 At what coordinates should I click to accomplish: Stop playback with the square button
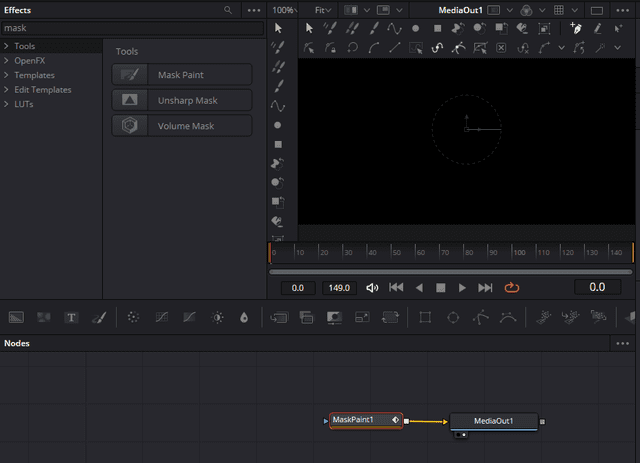(440, 288)
